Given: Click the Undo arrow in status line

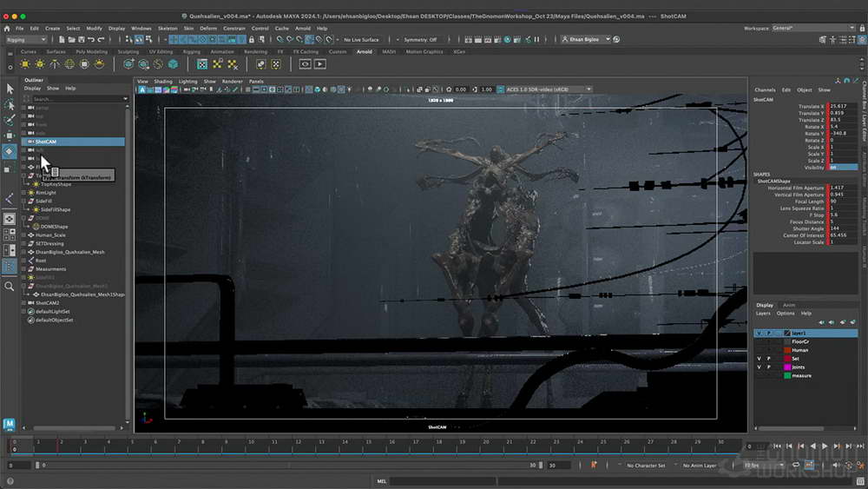Looking at the screenshot, I should [91, 40].
